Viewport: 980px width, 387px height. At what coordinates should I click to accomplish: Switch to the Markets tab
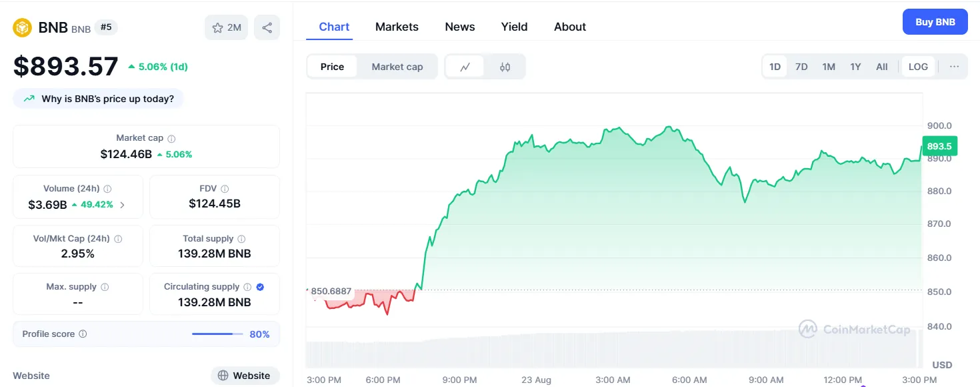(x=397, y=27)
